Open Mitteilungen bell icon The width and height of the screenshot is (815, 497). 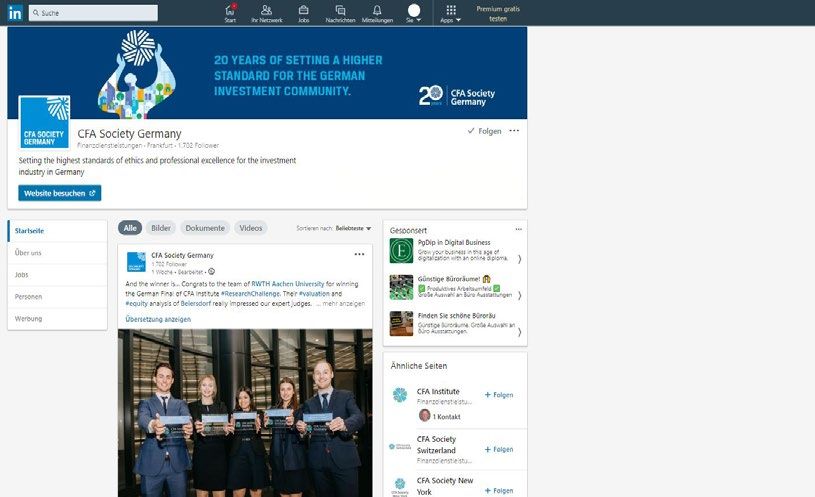coord(377,14)
